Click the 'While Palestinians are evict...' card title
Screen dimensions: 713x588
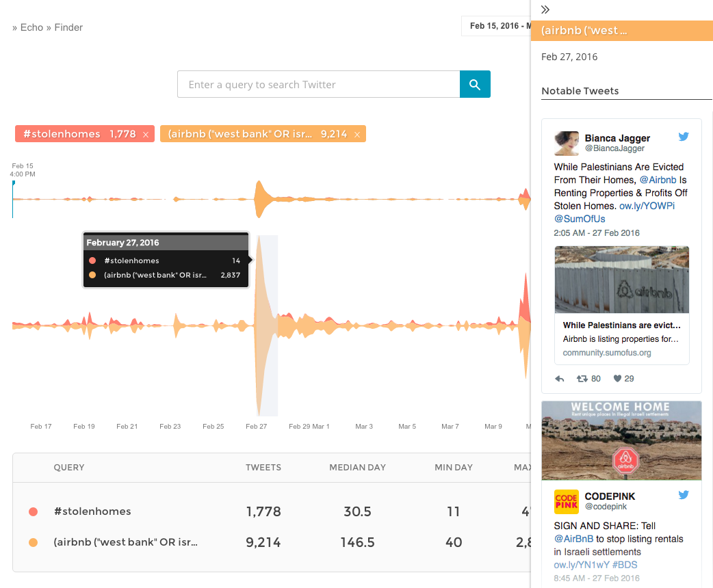(621, 325)
